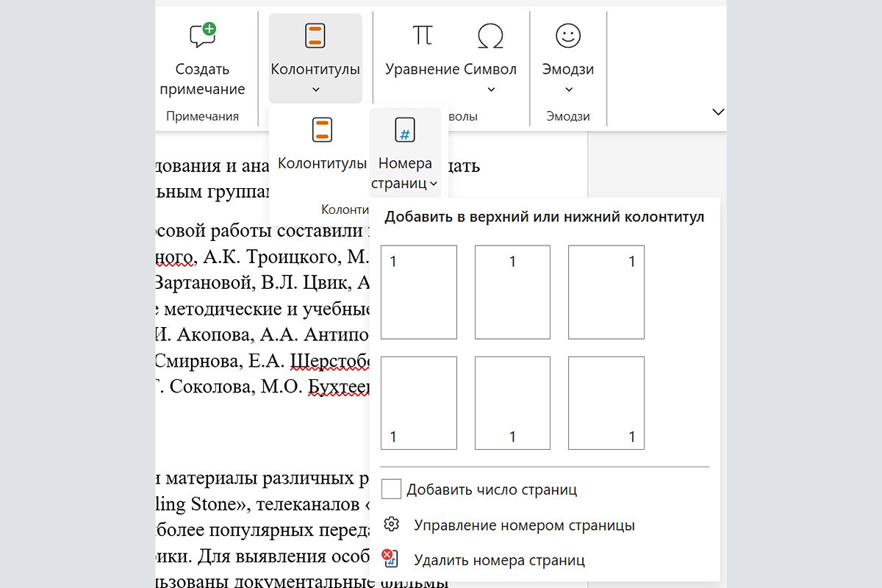Click the Создать примечание icon
Image resolution: width=882 pixels, height=588 pixels.
(202, 35)
